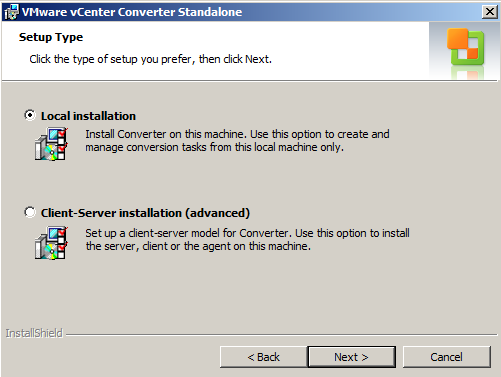Click the "Click the type of setup" instruction

(150, 59)
